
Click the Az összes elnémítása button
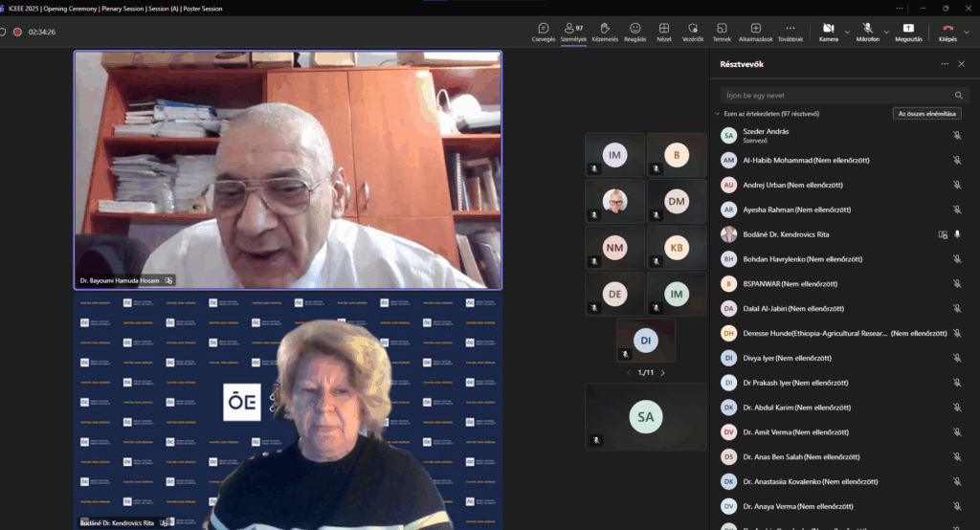926,114
